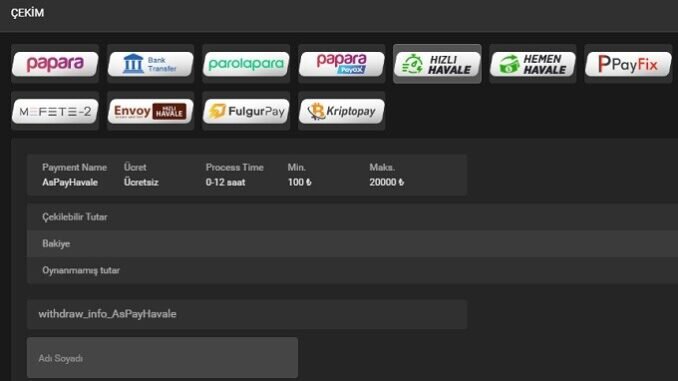The height and width of the screenshot is (381, 678).
Task: Select the Bakiye balance row
Action: [x=352, y=243]
